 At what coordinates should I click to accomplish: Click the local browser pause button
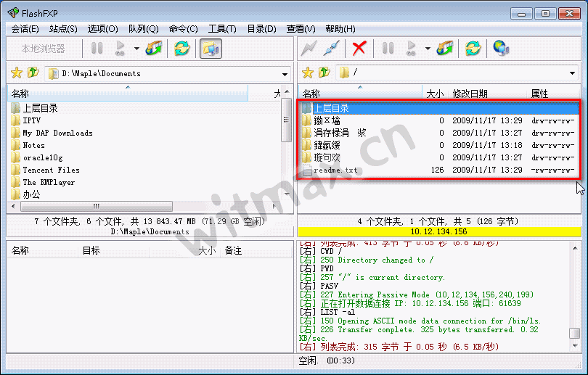coord(97,49)
